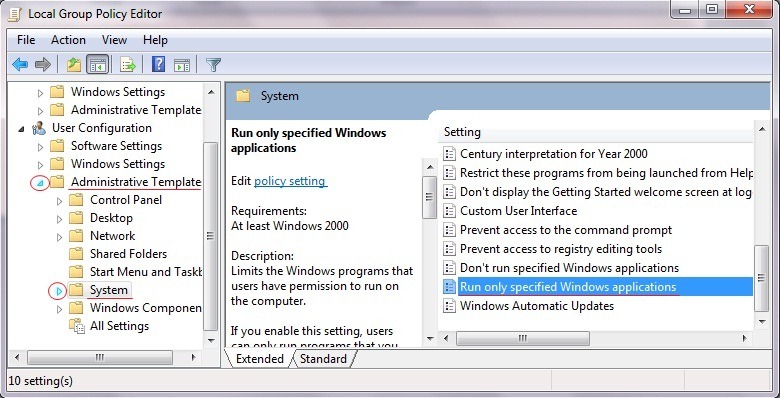
Task: Click settings list scroll-right arrow
Action: [745, 338]
